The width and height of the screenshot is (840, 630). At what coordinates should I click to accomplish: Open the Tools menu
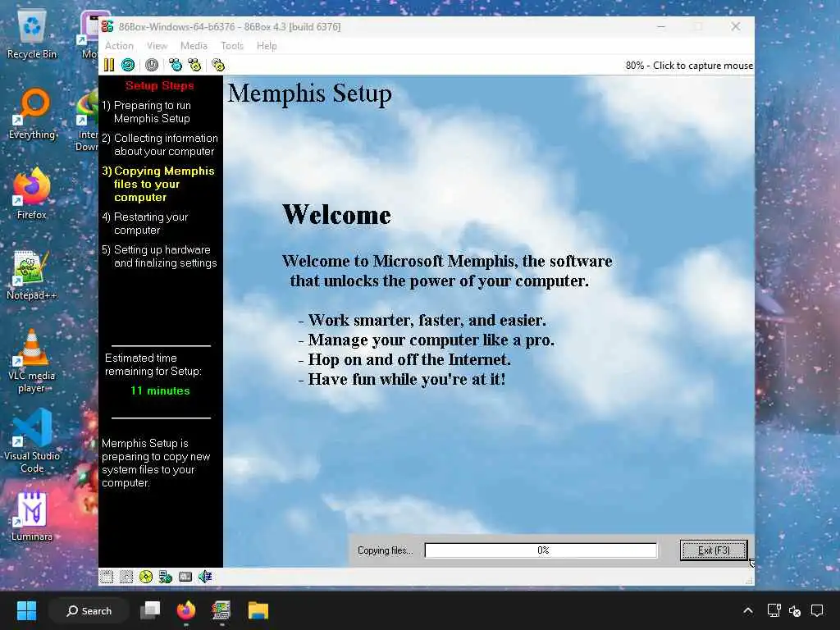232,46
